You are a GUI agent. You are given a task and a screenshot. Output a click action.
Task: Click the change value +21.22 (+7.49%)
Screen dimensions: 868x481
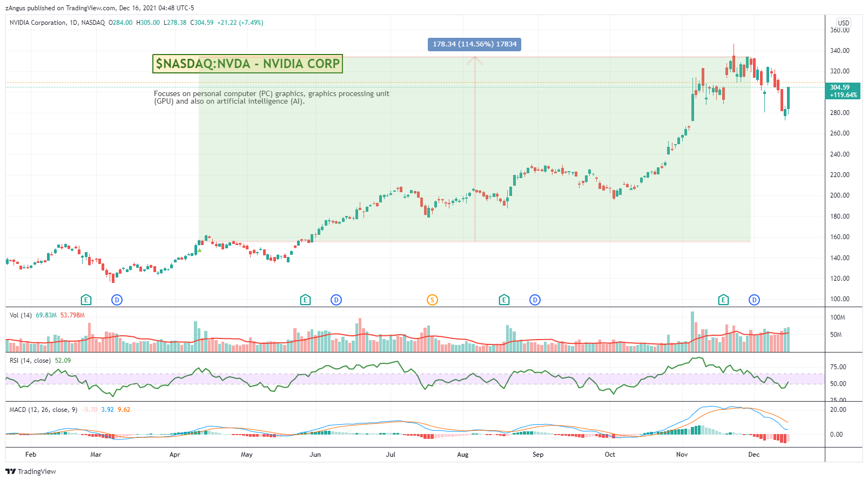[240, 23]
